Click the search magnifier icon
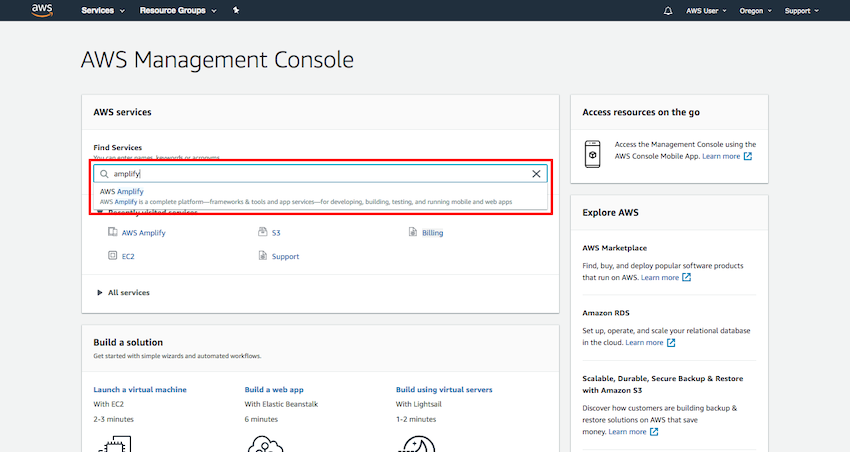850x452 pixels. (104, 174)
